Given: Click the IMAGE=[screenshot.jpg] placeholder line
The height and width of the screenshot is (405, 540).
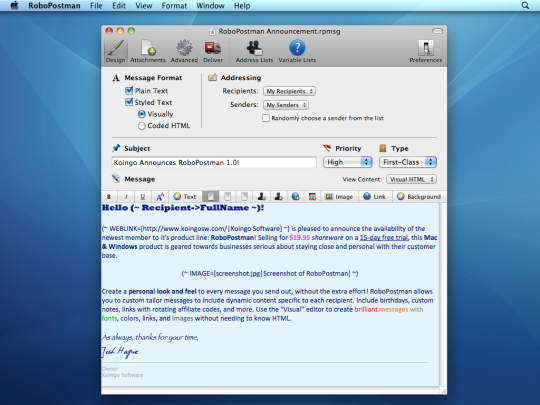Looking at the screenshot, I should [270, 273].
